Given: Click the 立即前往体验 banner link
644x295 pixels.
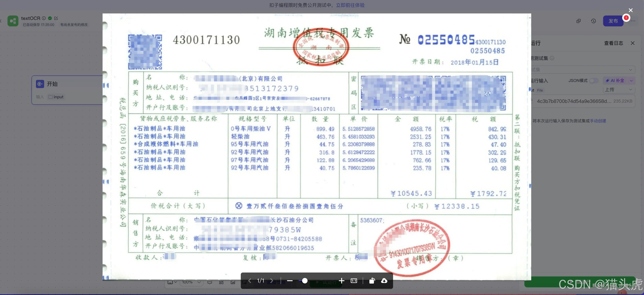Looking at the screenshot, I should 350,5.
